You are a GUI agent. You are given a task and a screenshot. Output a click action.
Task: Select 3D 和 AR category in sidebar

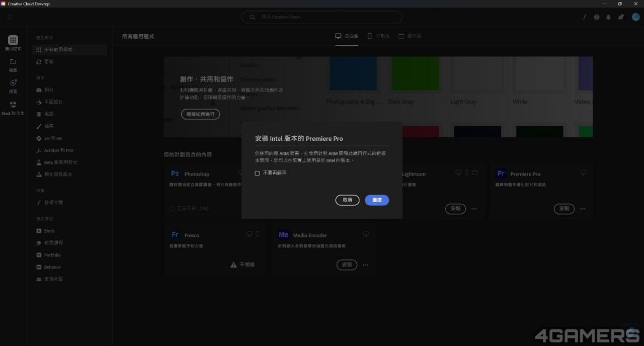pos(70,138)
